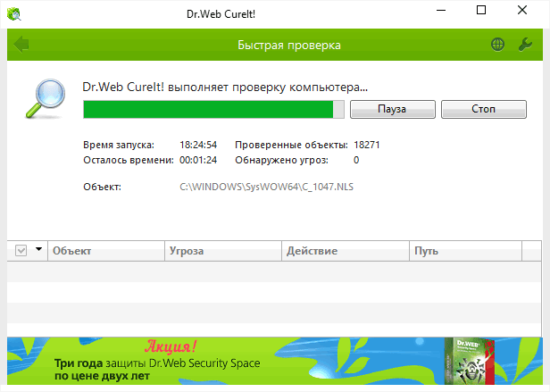Click the Осталось времени label

[129, 161]
